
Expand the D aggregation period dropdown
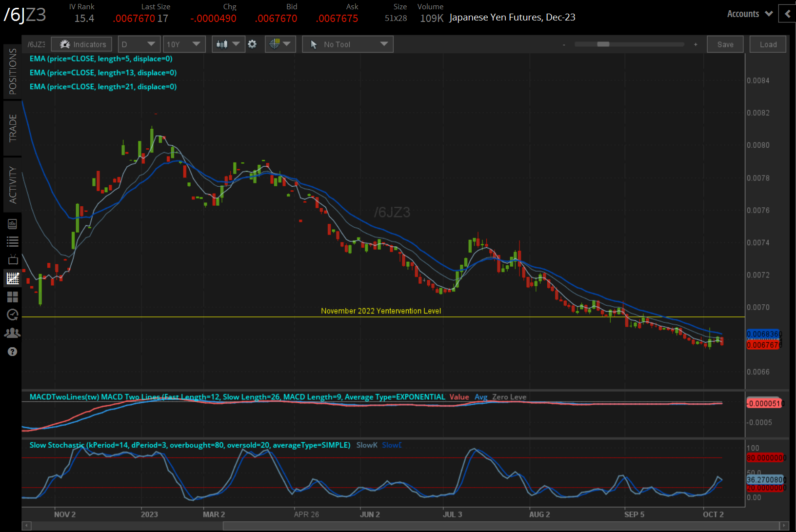coord(139,44)
